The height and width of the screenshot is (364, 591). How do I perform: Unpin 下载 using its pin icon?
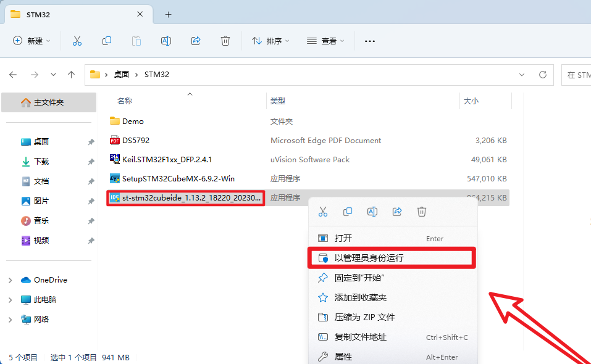click(91, 162)
